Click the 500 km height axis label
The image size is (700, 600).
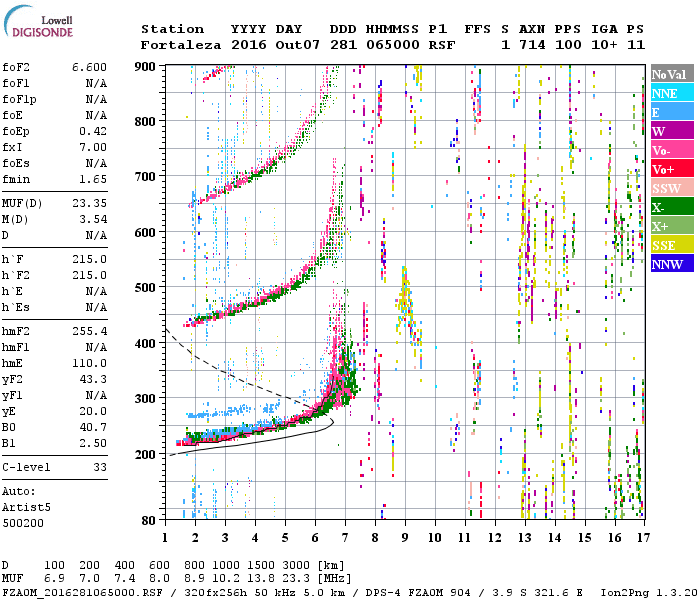[145, 288]
